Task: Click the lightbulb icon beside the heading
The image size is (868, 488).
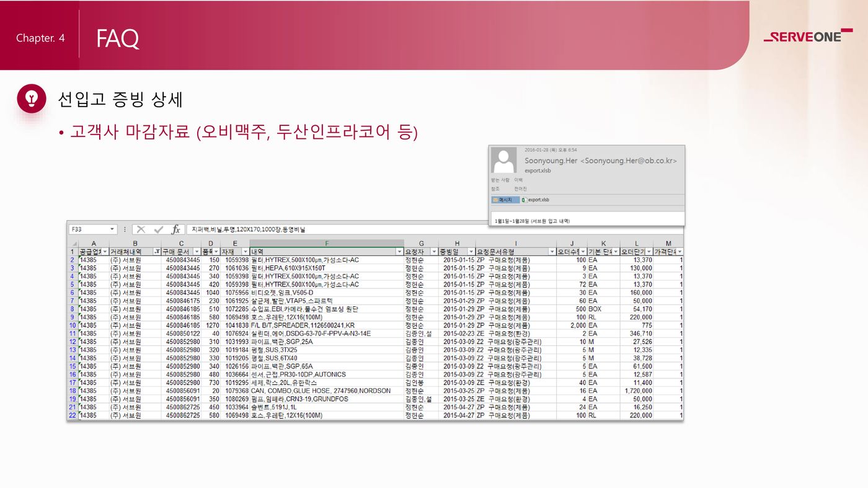Action: (x=32, y=99)
